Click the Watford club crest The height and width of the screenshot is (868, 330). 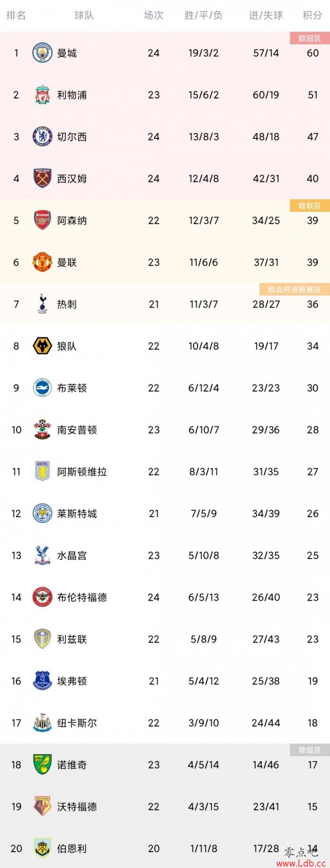tap(43, 807)
